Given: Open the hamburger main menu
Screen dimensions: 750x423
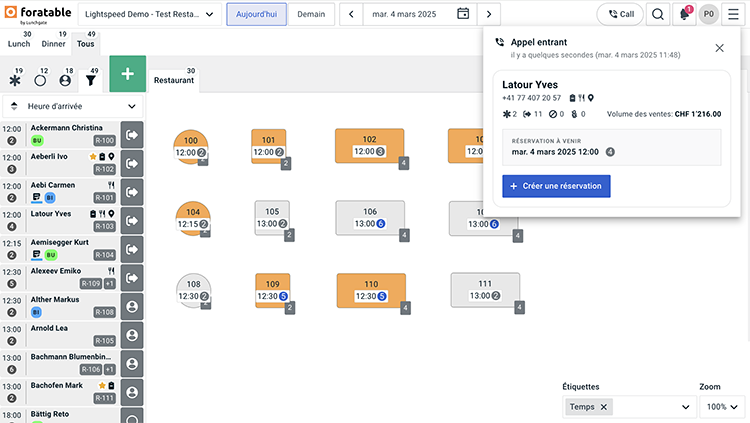Looking at the screenshot, I should point(733,15).
